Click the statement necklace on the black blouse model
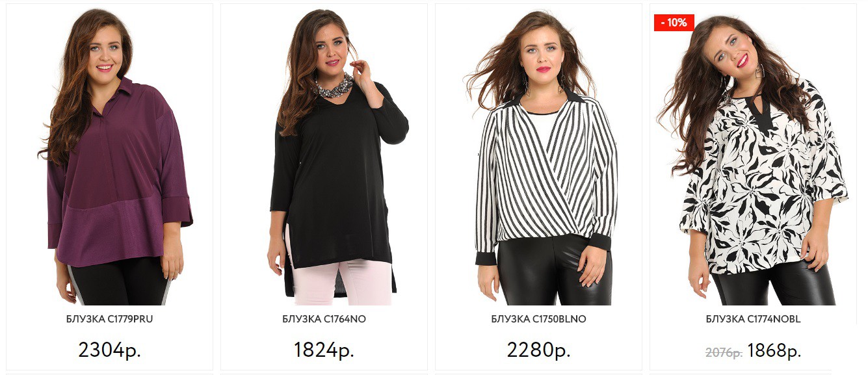Screen dimensions: 868x375 (x=334, y=86)
